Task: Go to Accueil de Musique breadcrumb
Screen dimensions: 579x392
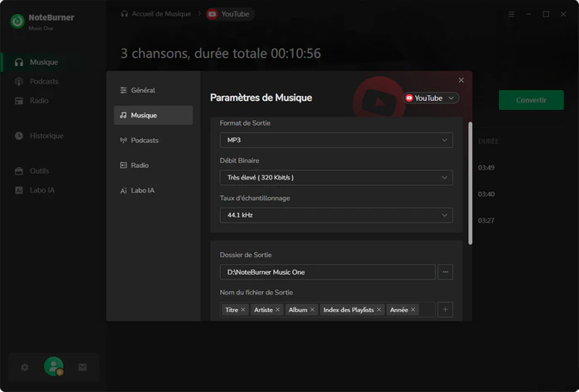Action: pyautogui.click(x=161, y=14)
